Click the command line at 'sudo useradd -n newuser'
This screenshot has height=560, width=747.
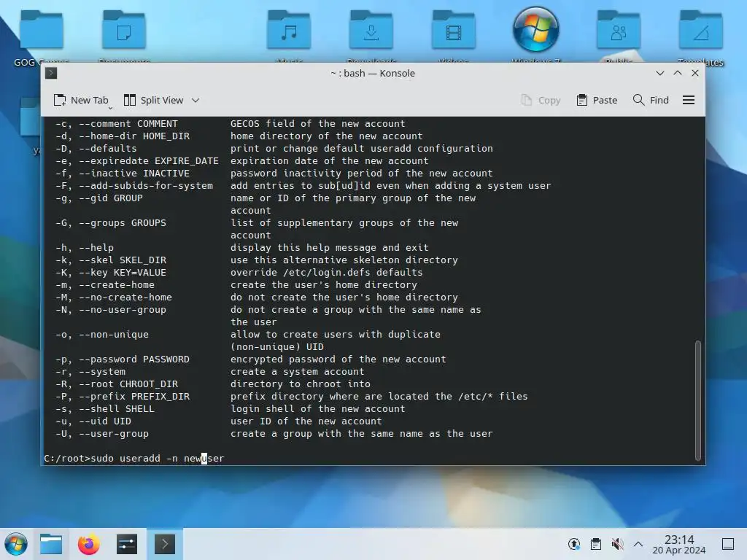pyautogui.click(x=158, y=459)
